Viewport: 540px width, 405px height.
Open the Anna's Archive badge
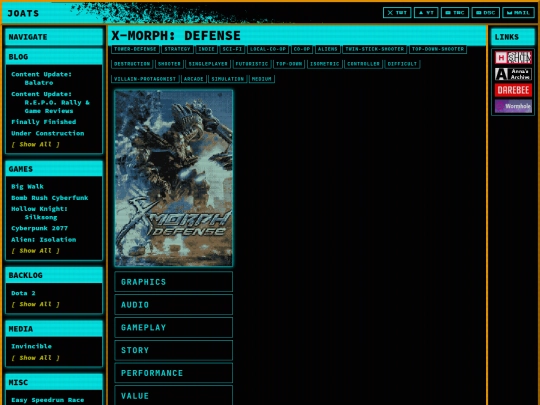point(513,74)
